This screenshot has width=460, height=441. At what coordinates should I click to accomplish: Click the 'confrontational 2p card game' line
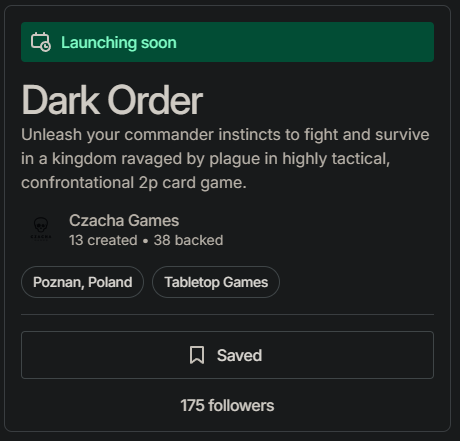pos(134,183)
